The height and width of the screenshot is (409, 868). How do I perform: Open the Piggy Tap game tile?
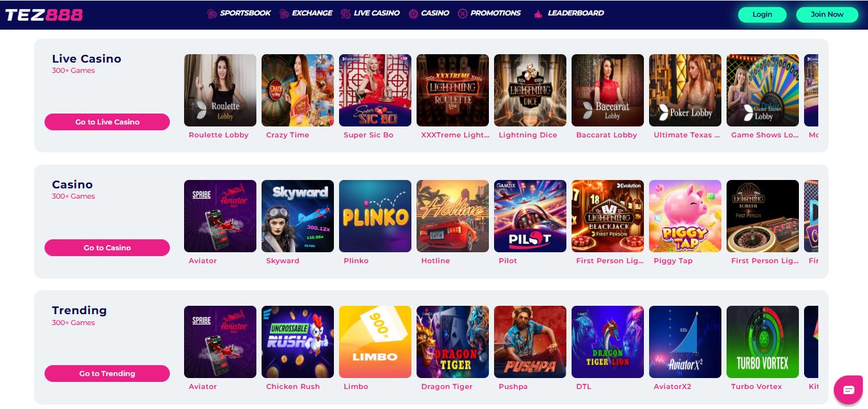pos(685,216)
